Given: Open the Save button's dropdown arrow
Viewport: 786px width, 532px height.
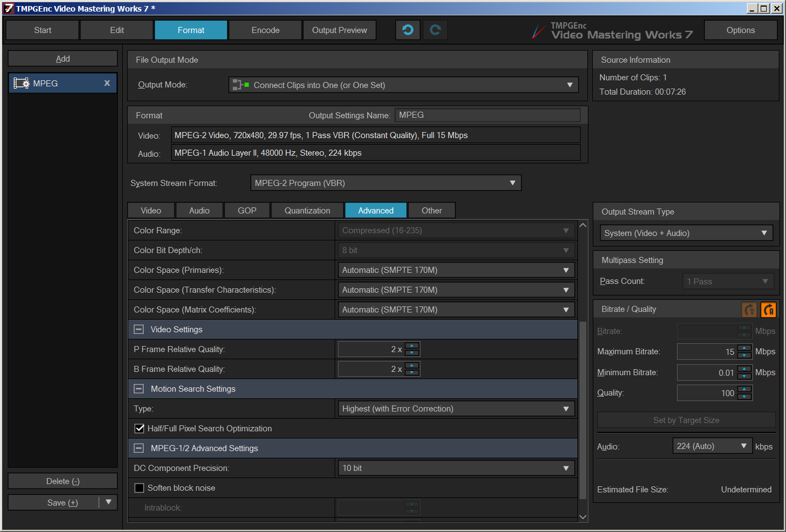Looking at the screenshot, I should point(108,502).
